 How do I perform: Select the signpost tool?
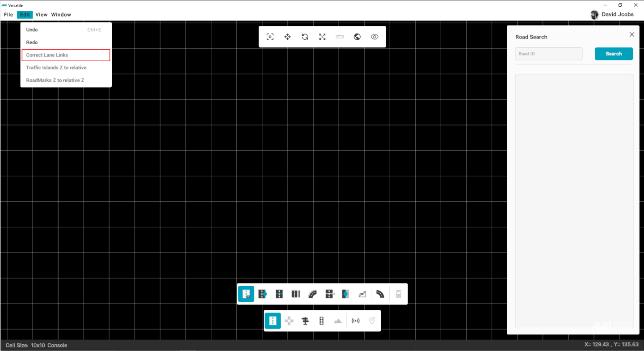[305, 321]
